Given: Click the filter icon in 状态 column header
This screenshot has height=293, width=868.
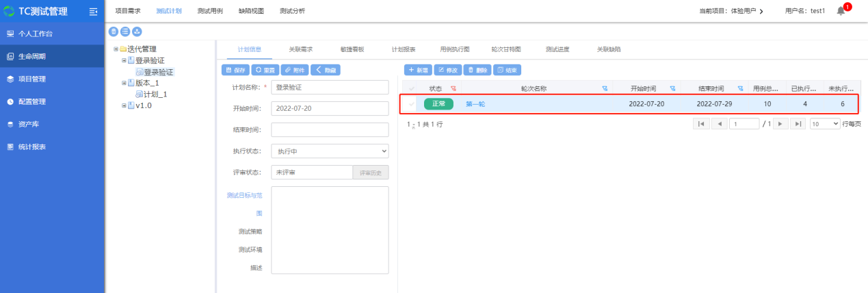Looking at the screenshot, I should click(453, 88).
